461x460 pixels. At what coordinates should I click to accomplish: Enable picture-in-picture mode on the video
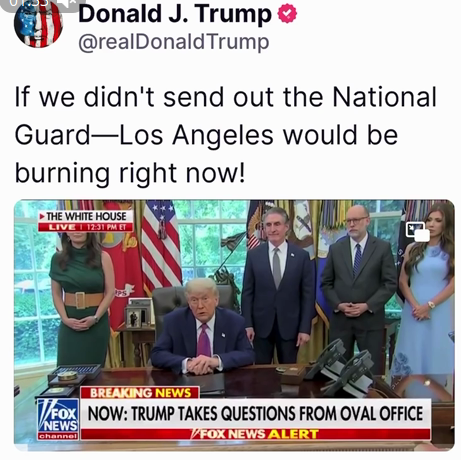point(417,230)
